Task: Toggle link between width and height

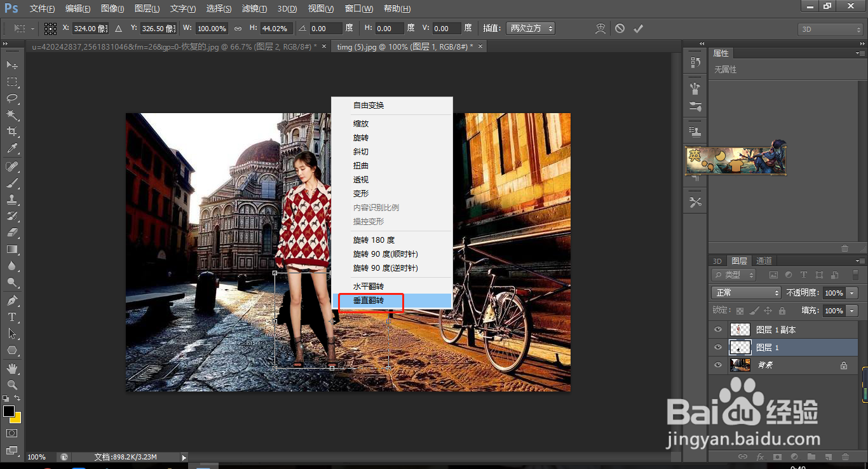Action: coord(238,29)
